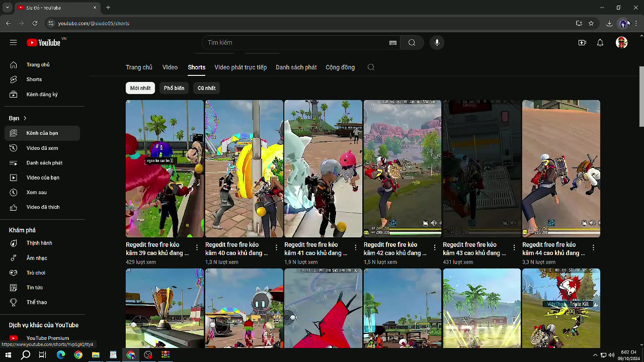Open Video đã xem history

[42, 148]
